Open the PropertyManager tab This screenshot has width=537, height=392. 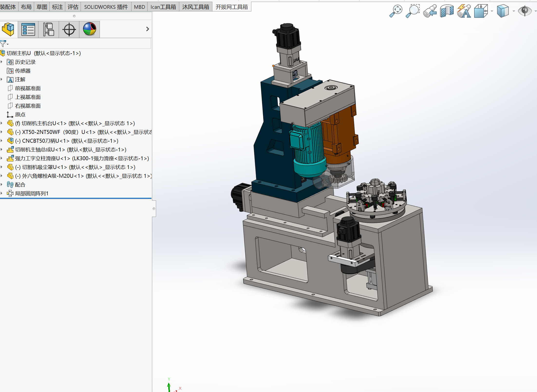tap(28, 29)
